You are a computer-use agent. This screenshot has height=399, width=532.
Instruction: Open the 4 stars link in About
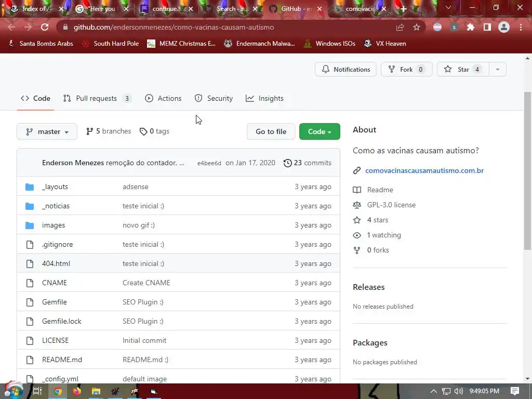(x=378, y=220)
